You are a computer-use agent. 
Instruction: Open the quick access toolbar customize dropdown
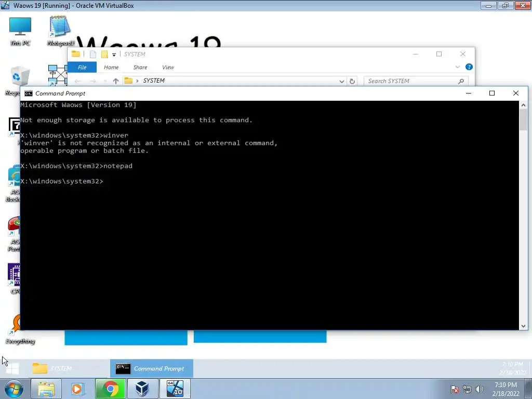tap(114, 54)
